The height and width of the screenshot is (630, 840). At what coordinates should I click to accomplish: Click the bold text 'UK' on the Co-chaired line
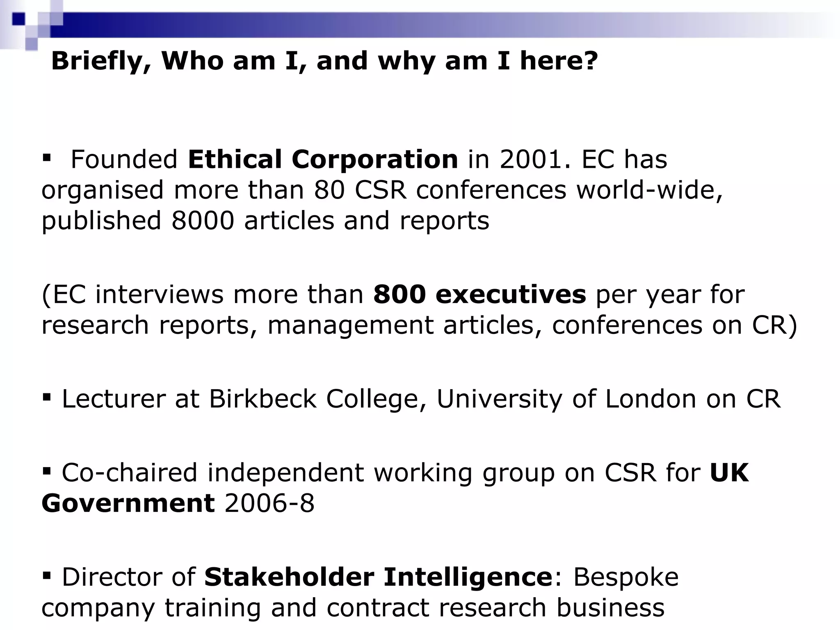point(729,472)
